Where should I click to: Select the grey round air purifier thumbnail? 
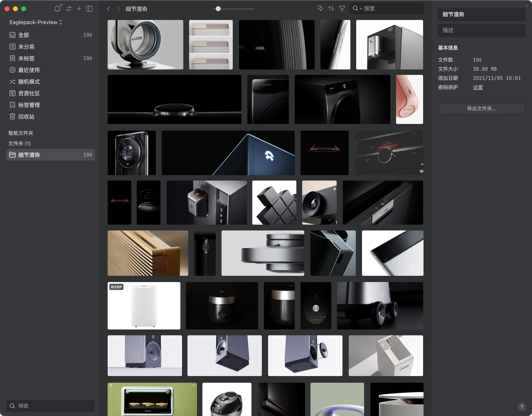pos(263,253)
